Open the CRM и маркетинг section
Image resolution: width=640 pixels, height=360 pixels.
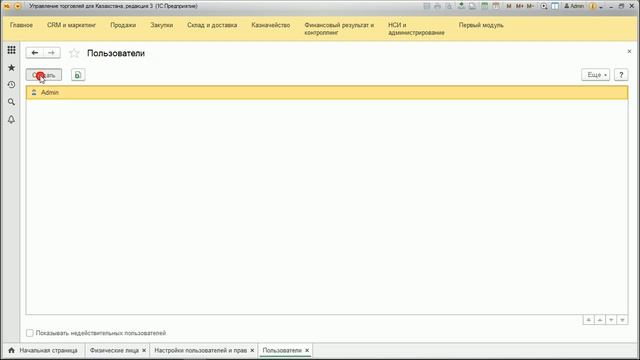(x=71, y=25)
